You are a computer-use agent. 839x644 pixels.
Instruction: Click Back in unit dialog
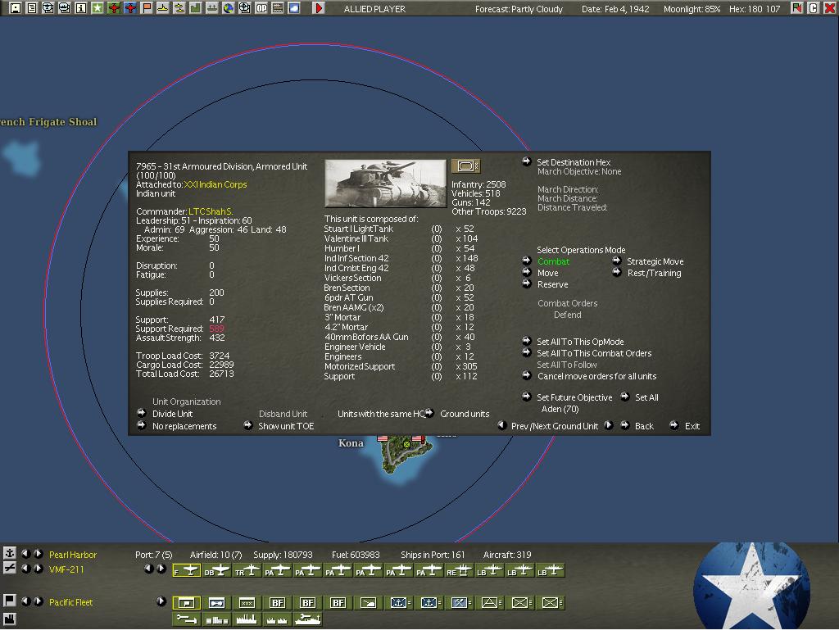(644, 426)
